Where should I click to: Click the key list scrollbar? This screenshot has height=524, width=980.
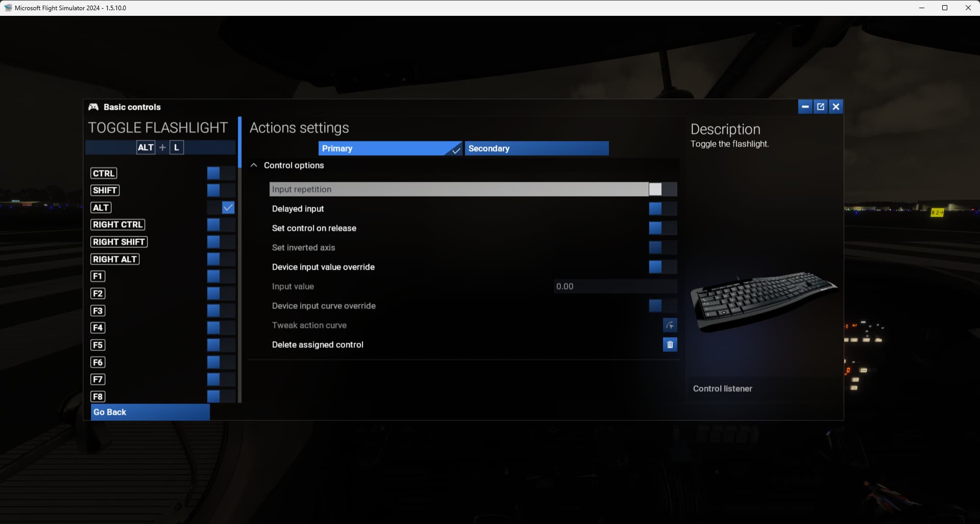pos(239,142)
